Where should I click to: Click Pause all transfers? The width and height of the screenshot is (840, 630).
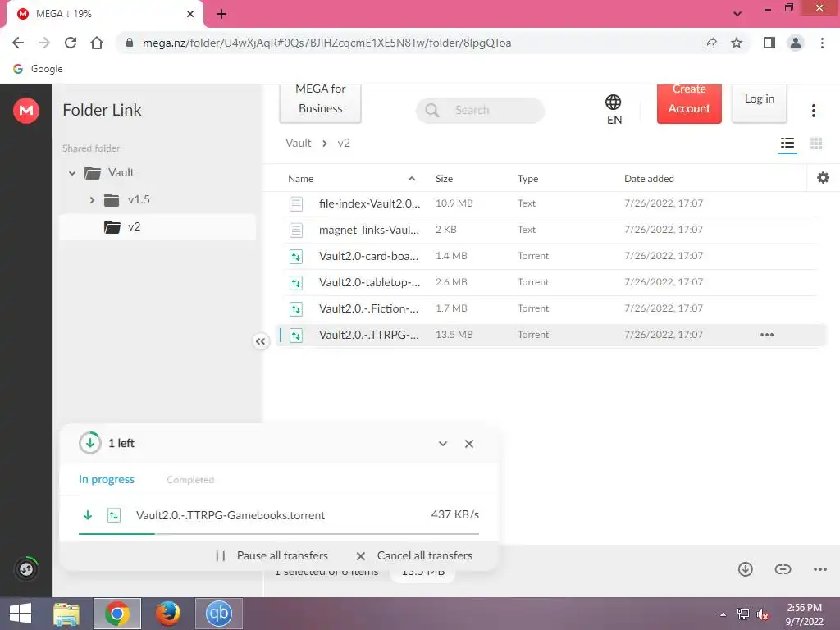pyautogui.click(x=272, y=555)
